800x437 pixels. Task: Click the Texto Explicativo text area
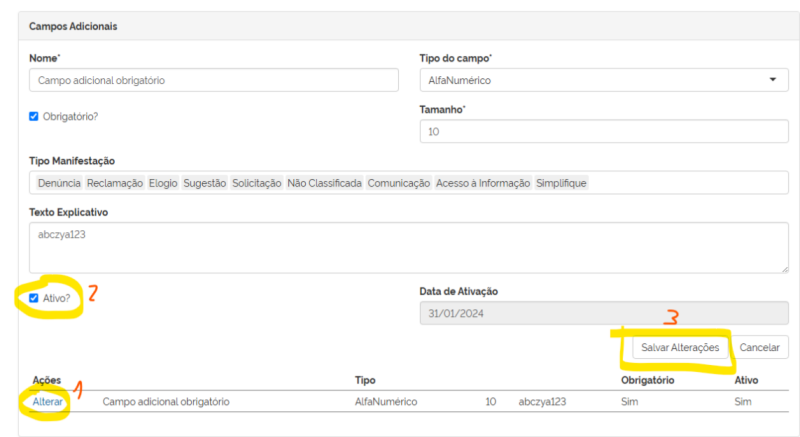409,247
